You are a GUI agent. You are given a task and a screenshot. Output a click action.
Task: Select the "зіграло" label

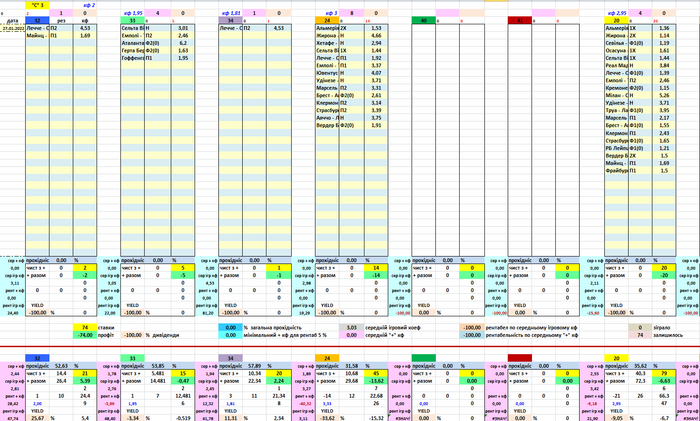(x=662, y=327)
